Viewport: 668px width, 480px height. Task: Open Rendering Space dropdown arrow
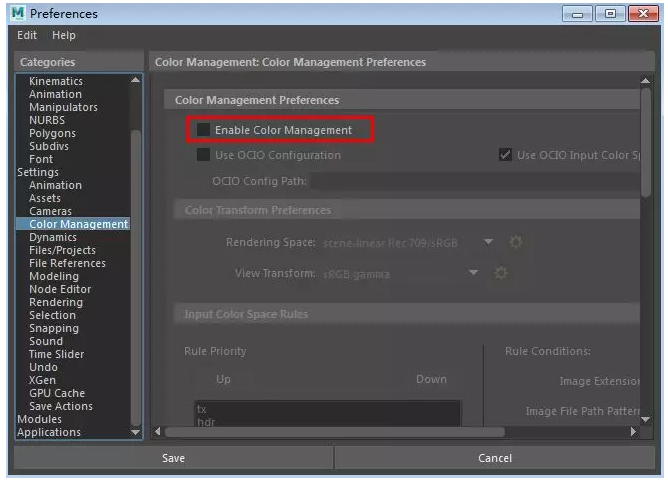coord(489,242)
